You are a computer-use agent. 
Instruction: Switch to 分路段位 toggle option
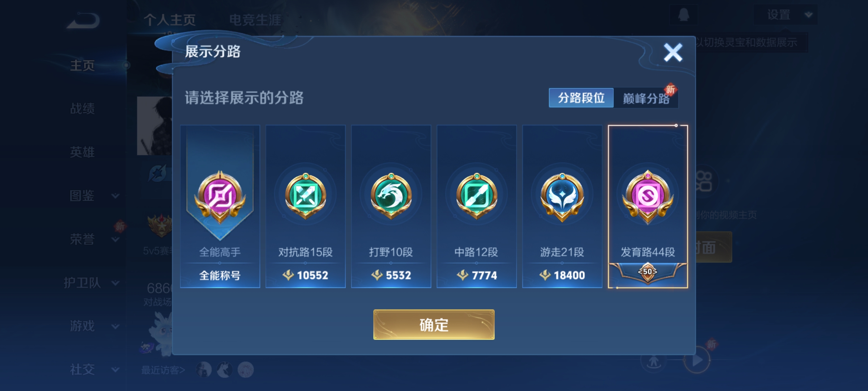point(581,98)
